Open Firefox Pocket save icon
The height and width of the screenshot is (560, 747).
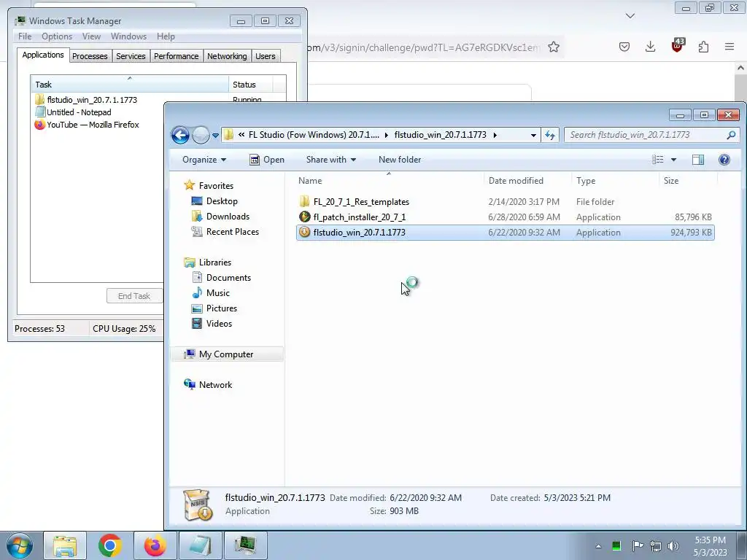pyautogui.click(x=624, y=47)
